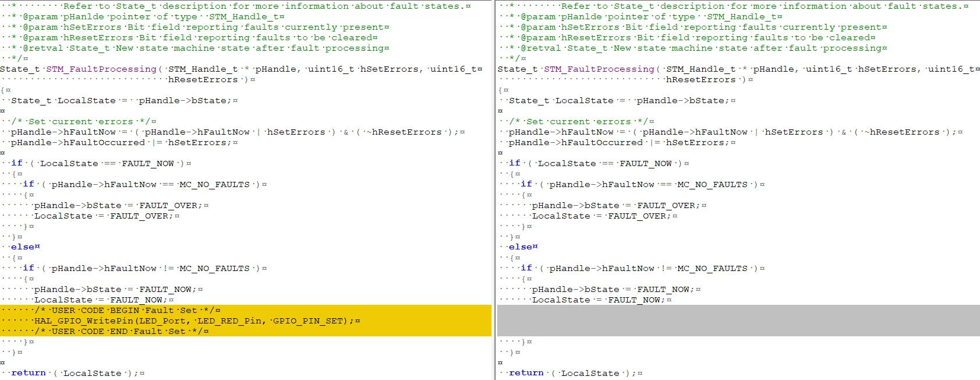
Task: Click '@param hResetErrors' comment line in left pane
Action: pyautogui.click(x=197, y=37)
